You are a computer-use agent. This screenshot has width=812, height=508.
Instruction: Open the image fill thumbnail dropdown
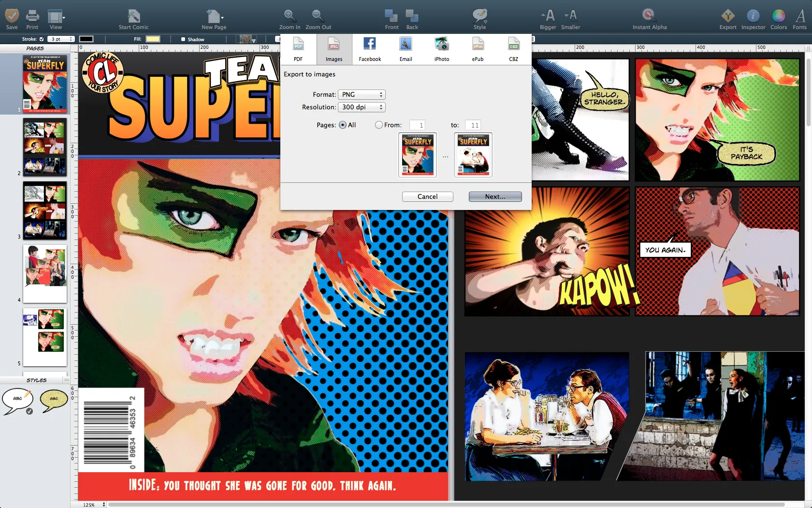click(x=247, y=39)
